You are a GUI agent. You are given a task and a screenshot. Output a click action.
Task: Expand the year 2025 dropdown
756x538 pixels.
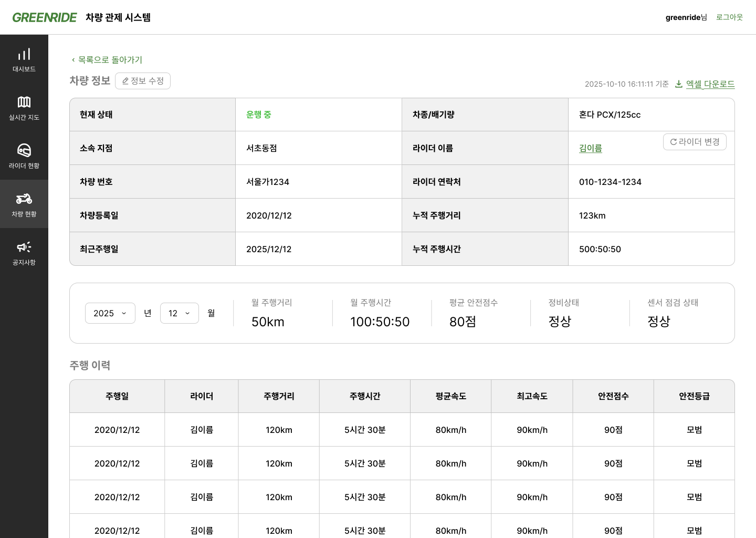tap(110, 313)
